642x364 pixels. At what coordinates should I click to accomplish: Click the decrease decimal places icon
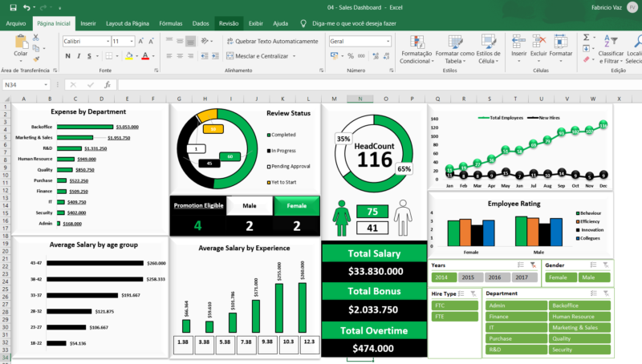click(386, 56)
